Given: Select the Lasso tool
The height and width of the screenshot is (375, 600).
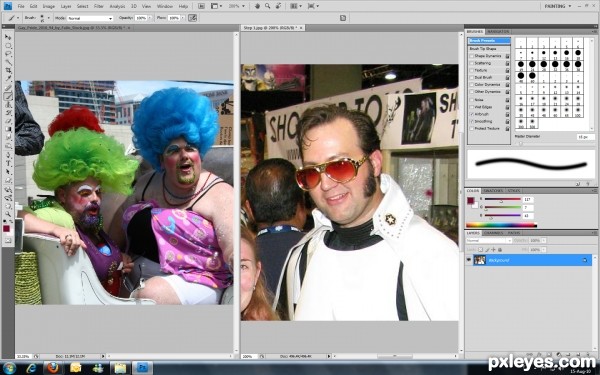Looking at the screenshot, I should coord(8,54).
